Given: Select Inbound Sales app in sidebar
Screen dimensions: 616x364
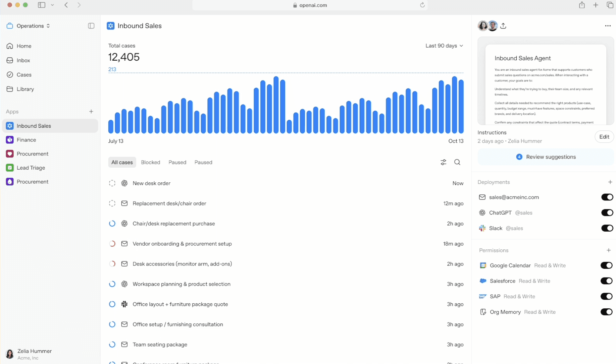Looking at the screenshot, I should [x=50, y=126].
